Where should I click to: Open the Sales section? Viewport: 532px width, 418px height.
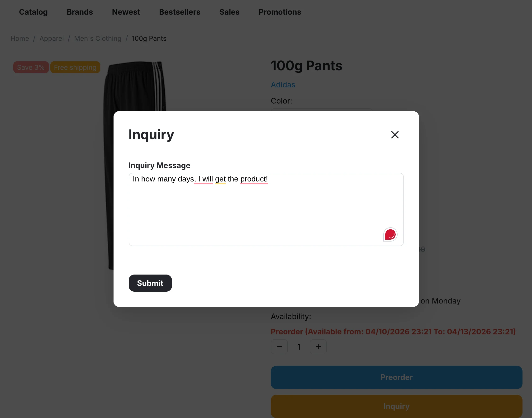click(x=229, y=12)
